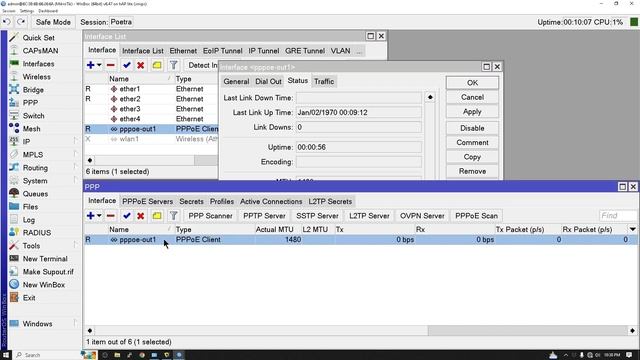Screen dimensions: 640x360
Task: Open Files in sidebar
Action: pos(30,207)
